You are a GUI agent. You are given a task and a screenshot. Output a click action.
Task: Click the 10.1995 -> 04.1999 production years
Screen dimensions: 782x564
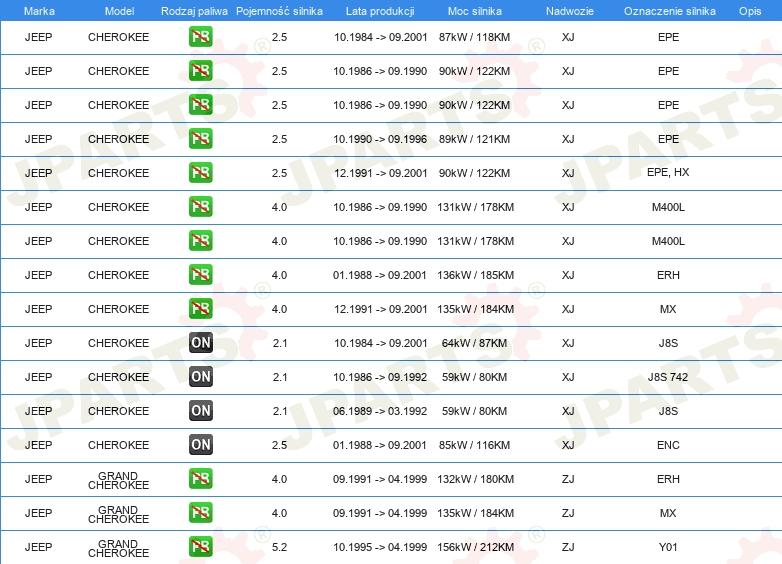point(380,547)
